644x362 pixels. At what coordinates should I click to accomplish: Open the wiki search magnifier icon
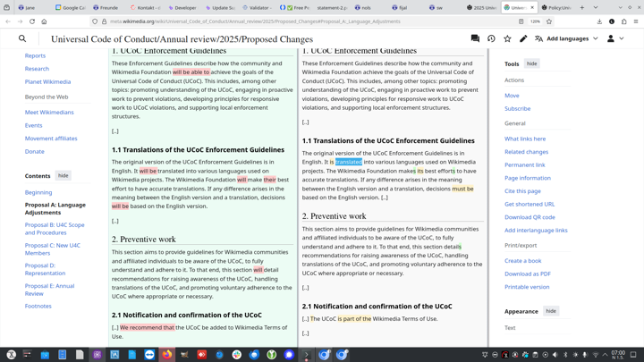tap(22, 38)
